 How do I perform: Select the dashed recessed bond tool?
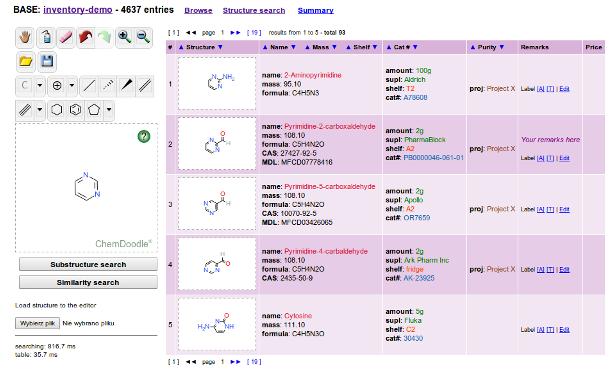pos(108,86)
